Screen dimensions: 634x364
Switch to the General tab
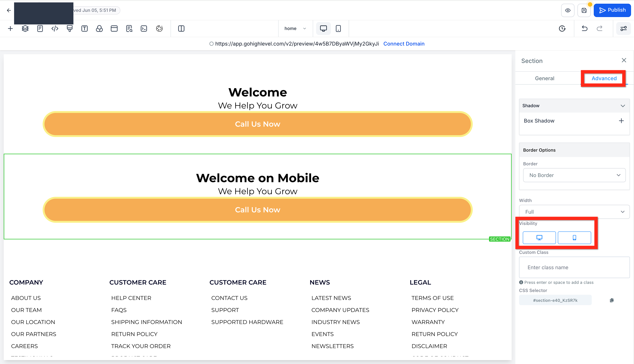point(544,79)
